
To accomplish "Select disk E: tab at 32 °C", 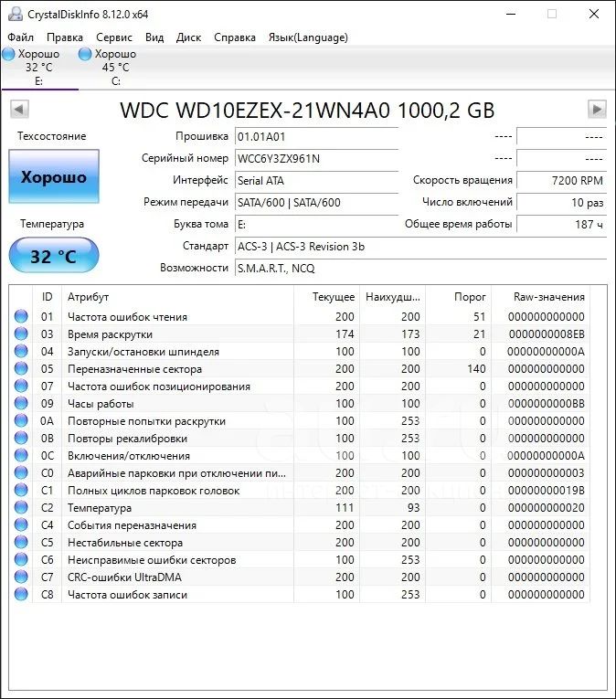I will pos(39,68).
